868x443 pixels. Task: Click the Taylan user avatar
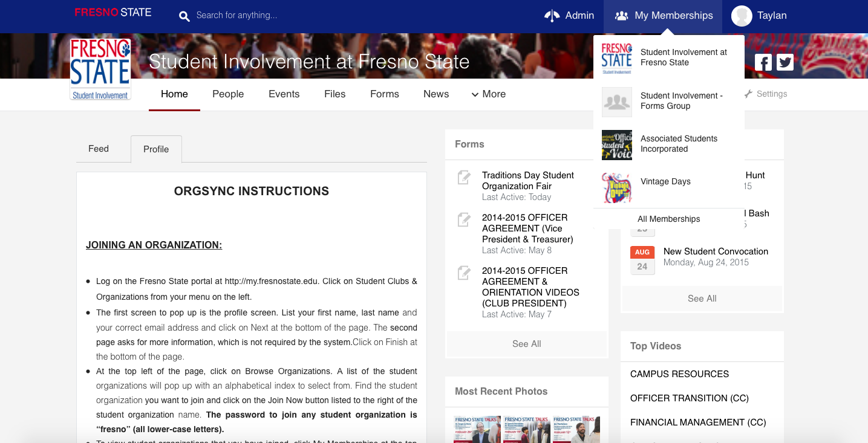tap(742, 16)
